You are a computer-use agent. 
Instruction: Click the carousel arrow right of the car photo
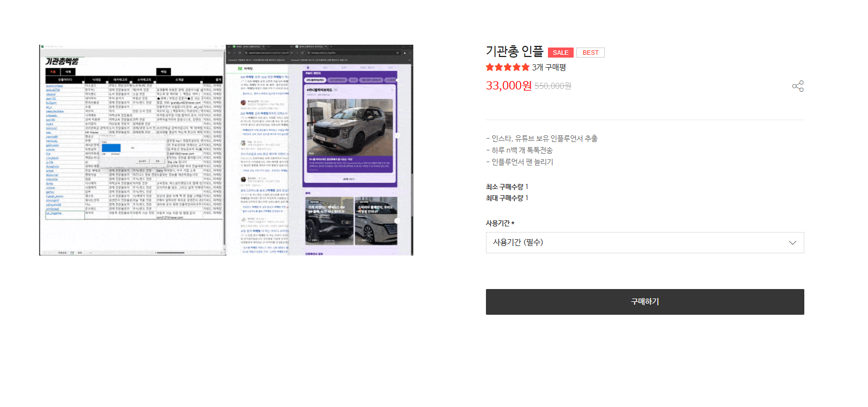[397, 136]
